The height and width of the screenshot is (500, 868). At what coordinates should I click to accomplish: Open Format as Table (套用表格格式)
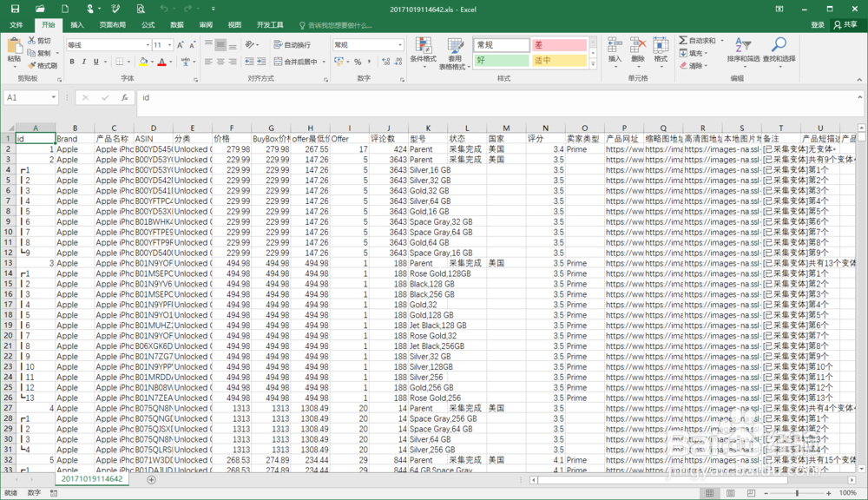[455, 53]
